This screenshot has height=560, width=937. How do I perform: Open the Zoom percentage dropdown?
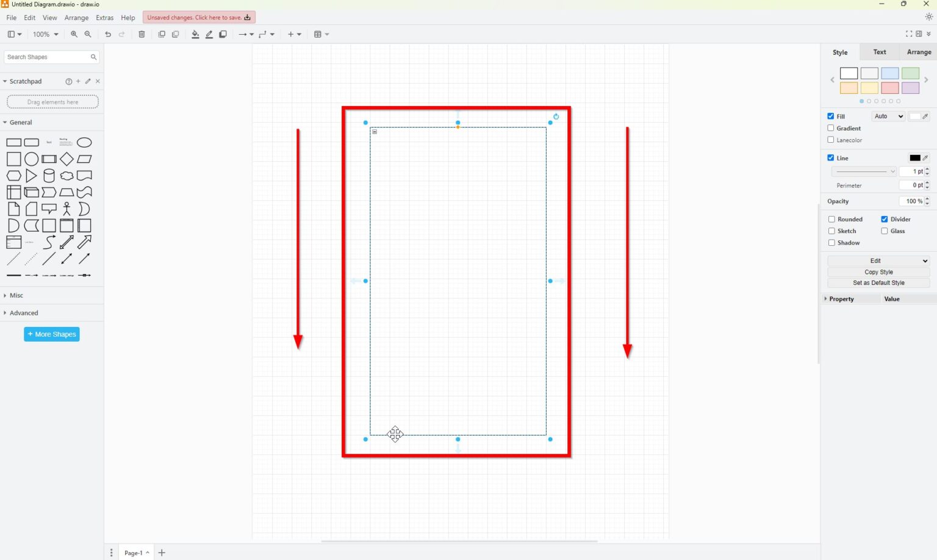45,34
